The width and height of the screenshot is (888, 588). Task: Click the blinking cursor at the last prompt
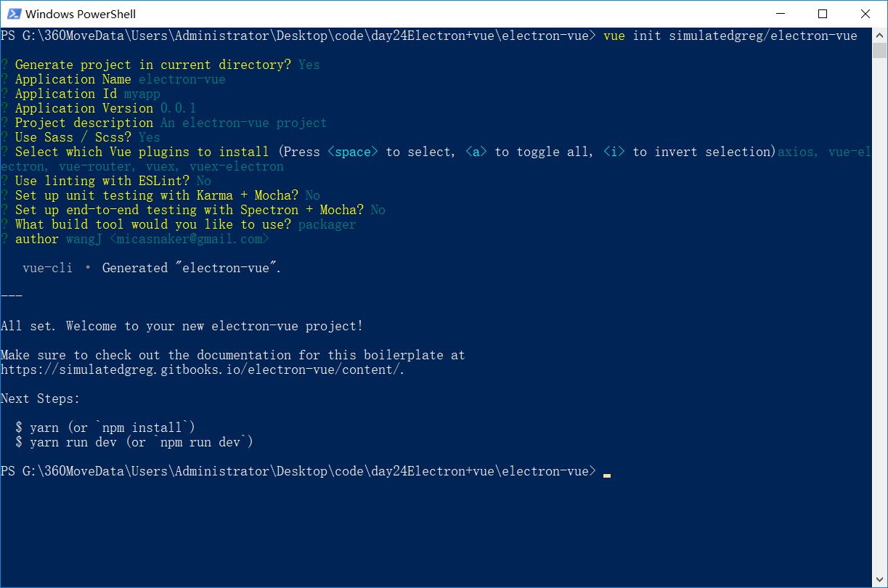click(607, 473)
